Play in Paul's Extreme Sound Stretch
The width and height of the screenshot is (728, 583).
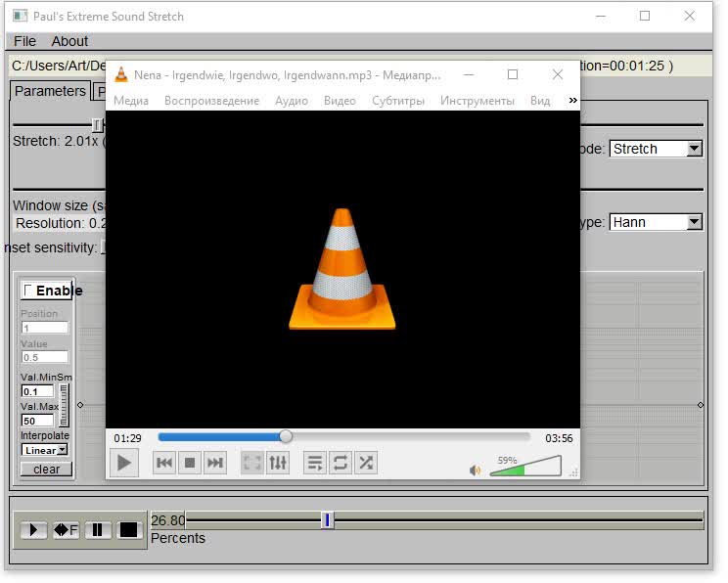click(x=33, y=529)
